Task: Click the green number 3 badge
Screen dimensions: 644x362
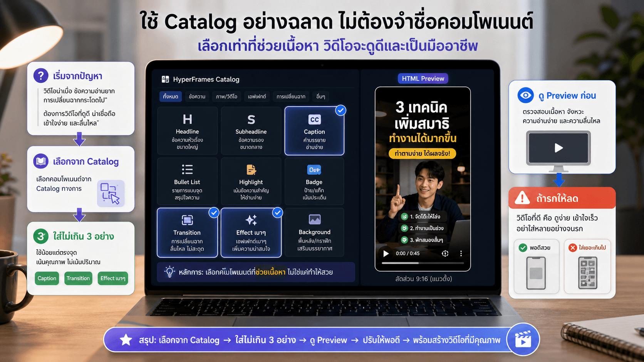Action: coord(41,236)
